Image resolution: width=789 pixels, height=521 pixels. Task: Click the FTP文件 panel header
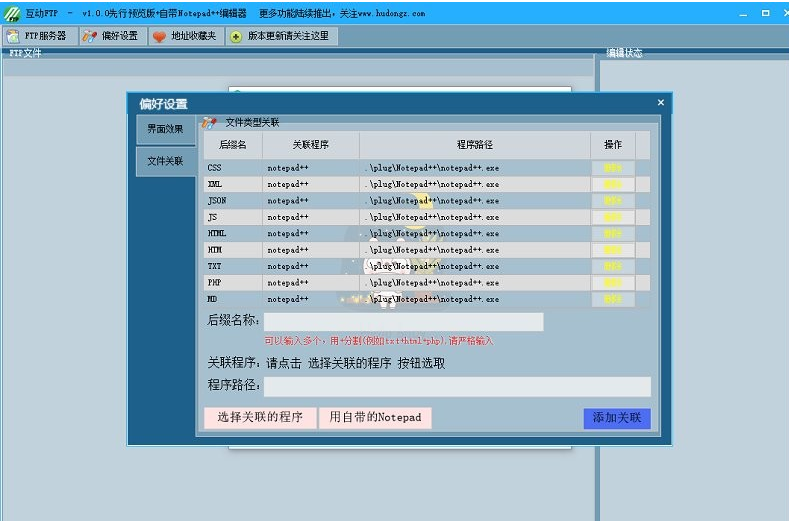coord(25,53)
